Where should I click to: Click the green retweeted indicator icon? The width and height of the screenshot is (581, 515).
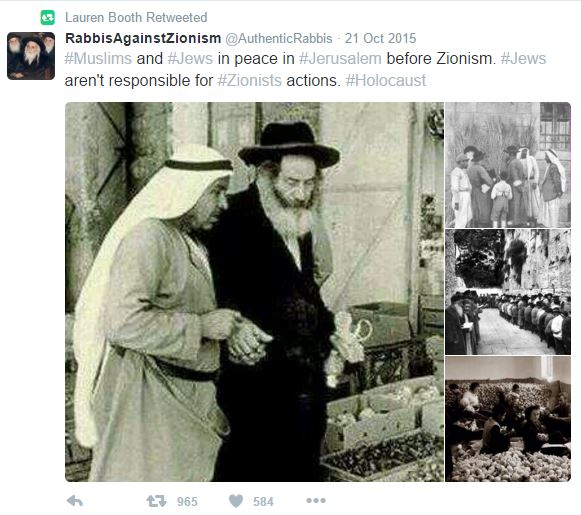click(x=48, y=17)
